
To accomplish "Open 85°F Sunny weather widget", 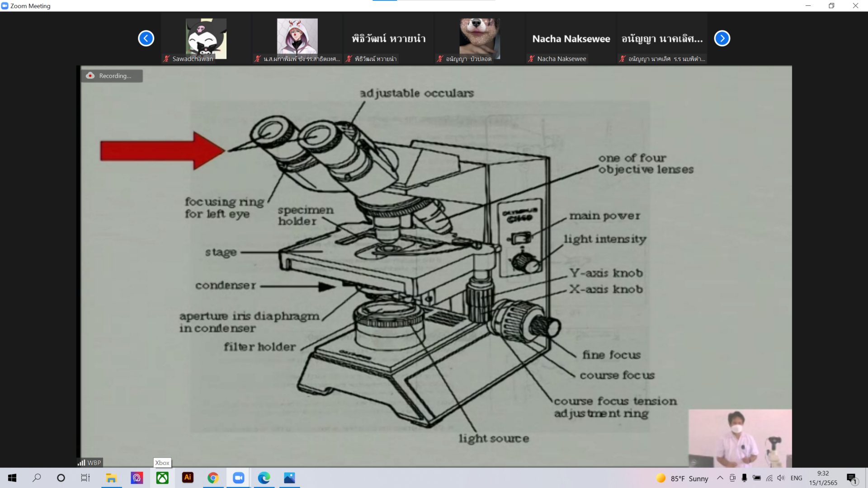I will [x=682, y=478].
